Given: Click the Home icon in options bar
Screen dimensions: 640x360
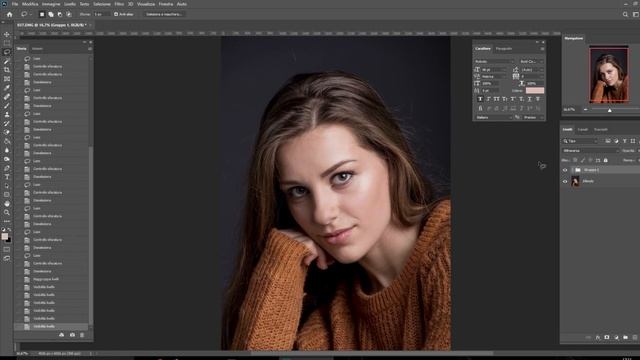Looking at the screenshot, I should [x=9, y=14].
